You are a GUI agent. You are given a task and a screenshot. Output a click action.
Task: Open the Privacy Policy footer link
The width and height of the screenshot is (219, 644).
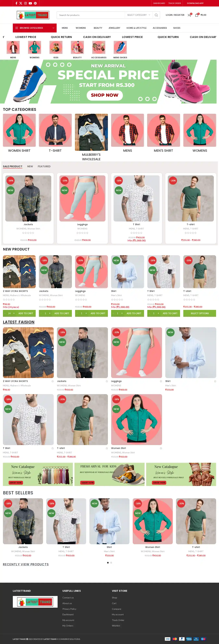69,609
